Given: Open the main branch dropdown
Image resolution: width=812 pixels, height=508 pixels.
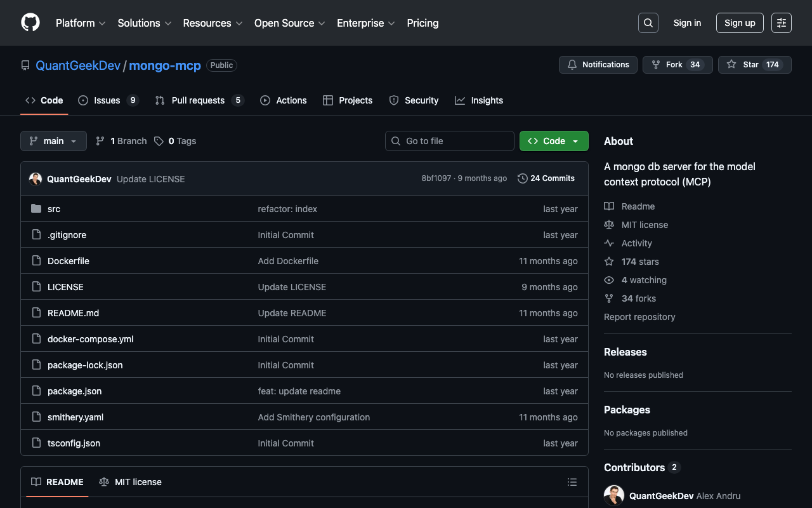Looking at the screenshot, I should 53,141.
